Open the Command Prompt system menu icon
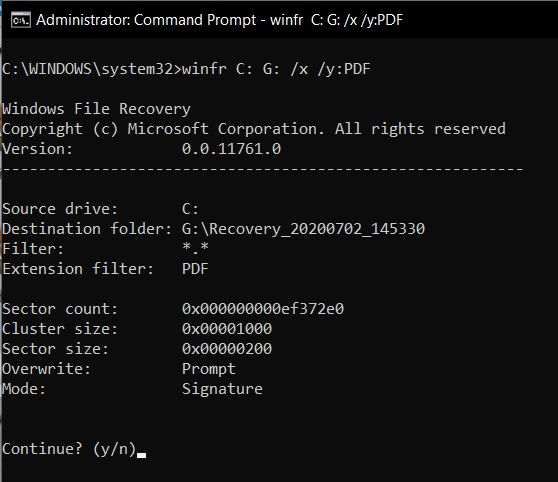 [21, 20]
